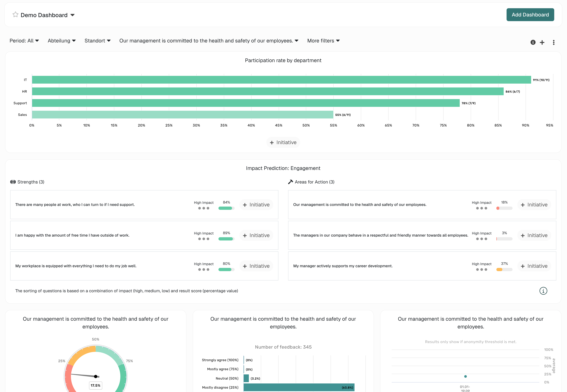The height and width of the screenshot is (392, 567).
Task: Click the hammer Areas for Action icon
Action: [290, 182]
